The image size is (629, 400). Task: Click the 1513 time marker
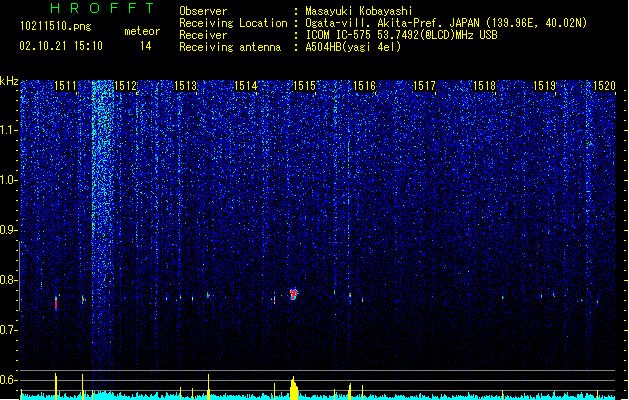185,86
